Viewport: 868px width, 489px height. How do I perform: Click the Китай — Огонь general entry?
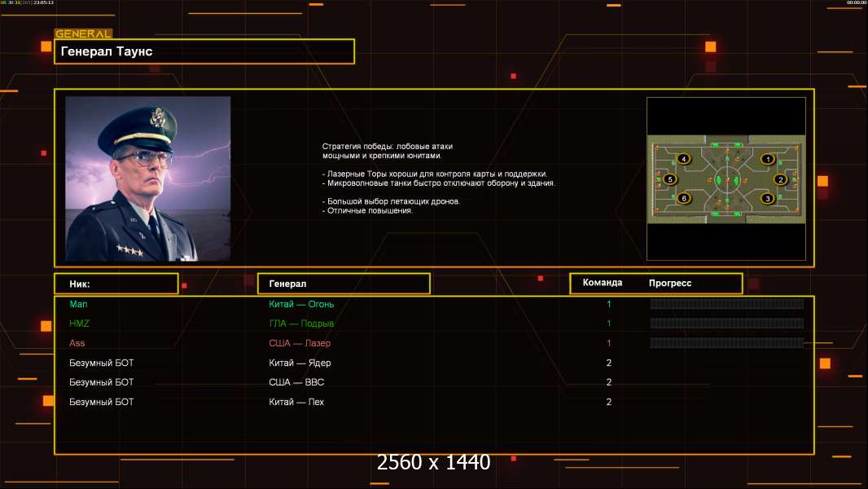(301, 304)
